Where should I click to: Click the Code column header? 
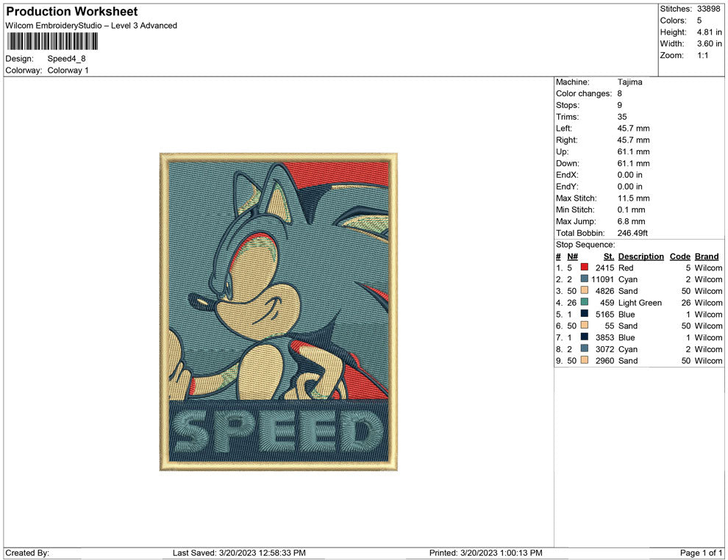679,256
